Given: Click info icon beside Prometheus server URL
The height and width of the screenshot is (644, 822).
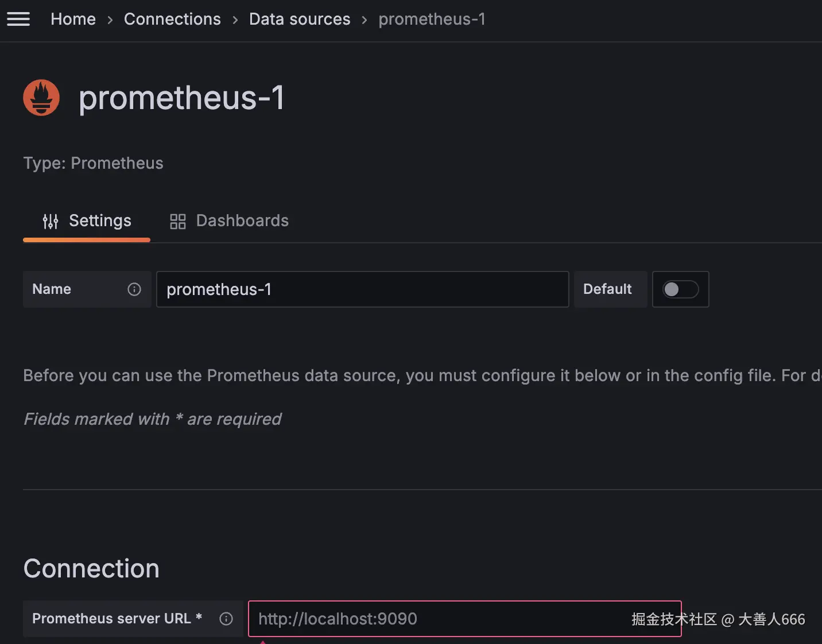Looking at the screenshot, I should tap(226, 619).
